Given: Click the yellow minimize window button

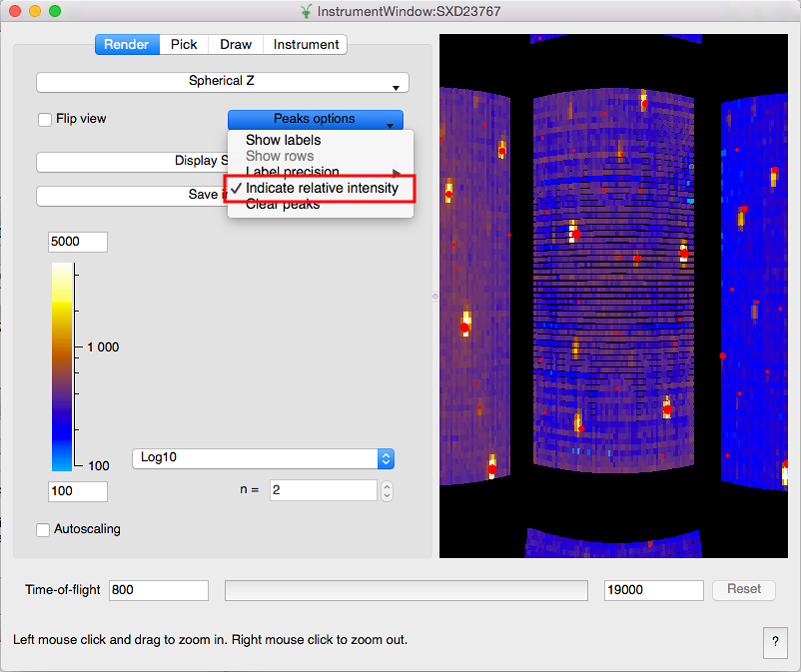Looking at the screenshot, I should [x=35, y=11].
